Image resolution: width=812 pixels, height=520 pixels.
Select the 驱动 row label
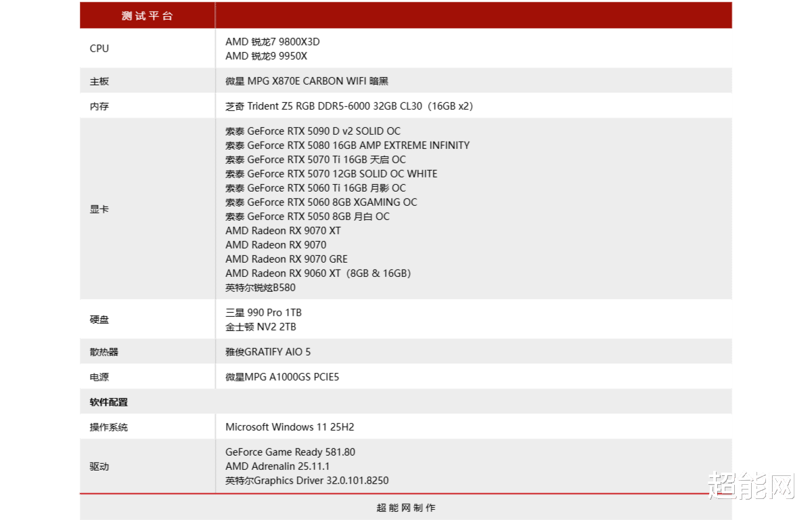click(x=99, y=467)
